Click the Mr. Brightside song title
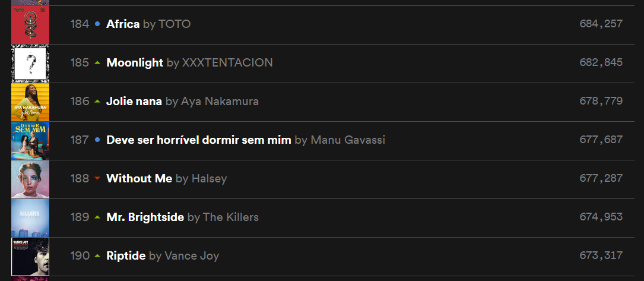 point(145,217)
